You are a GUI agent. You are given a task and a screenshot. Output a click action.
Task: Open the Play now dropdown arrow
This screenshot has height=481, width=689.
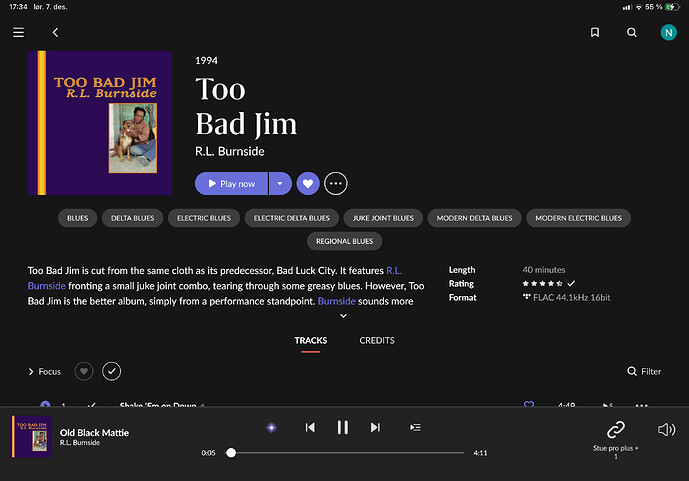tap(280, 184)
